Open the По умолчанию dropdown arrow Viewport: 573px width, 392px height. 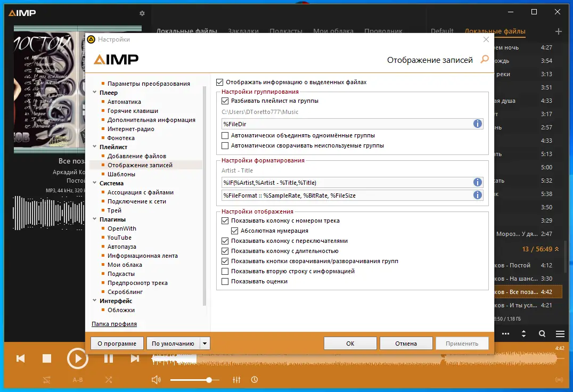[204, 344]
